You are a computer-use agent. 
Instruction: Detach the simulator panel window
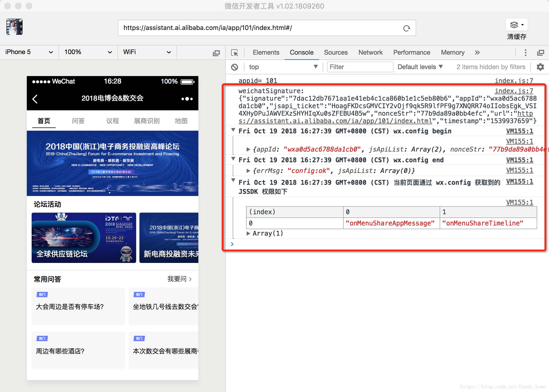[x=216, y=53]
